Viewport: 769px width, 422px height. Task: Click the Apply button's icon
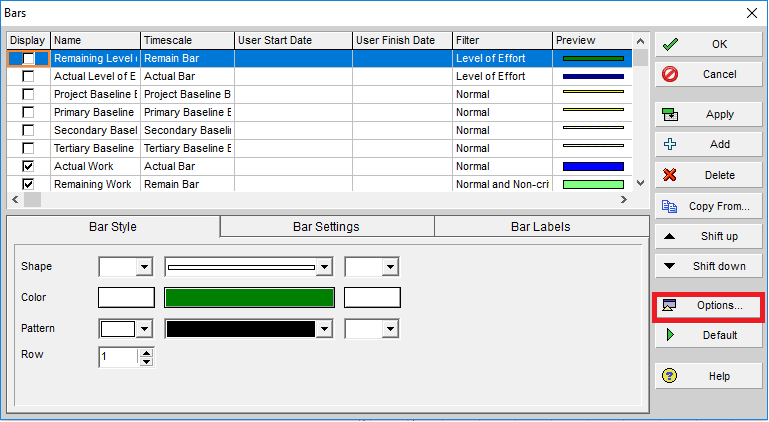(670, 114)
